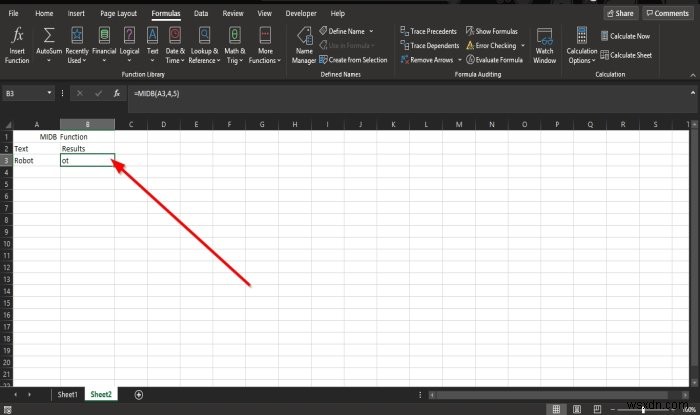Open the Logical functions library

(x=129, y=45)
